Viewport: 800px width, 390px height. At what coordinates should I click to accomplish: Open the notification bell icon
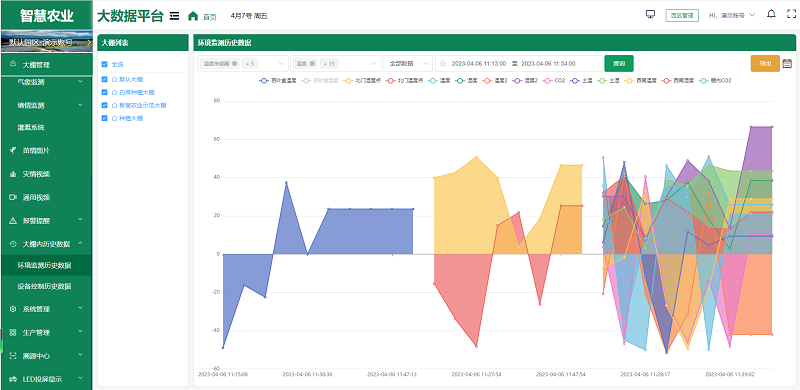(771, 14)
